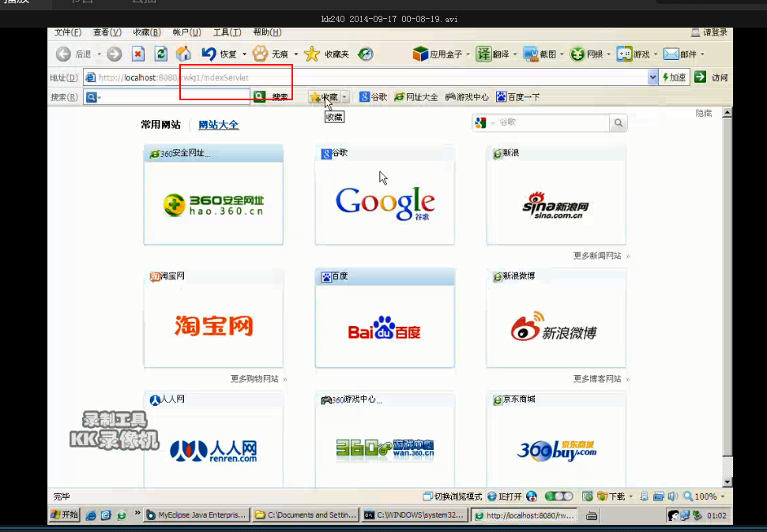Open the 工具(T) menu
This screenshot has height=532, width=767.
227,32
